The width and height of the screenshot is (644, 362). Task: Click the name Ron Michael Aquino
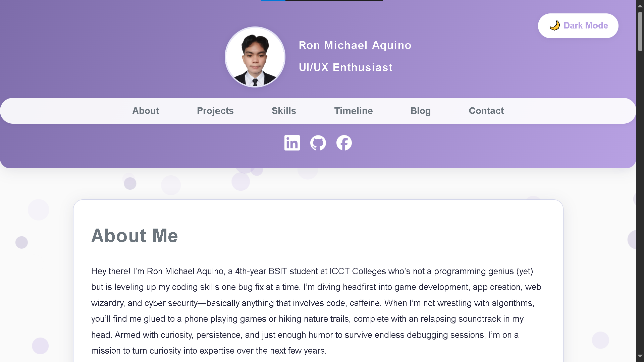coord(355,45)
